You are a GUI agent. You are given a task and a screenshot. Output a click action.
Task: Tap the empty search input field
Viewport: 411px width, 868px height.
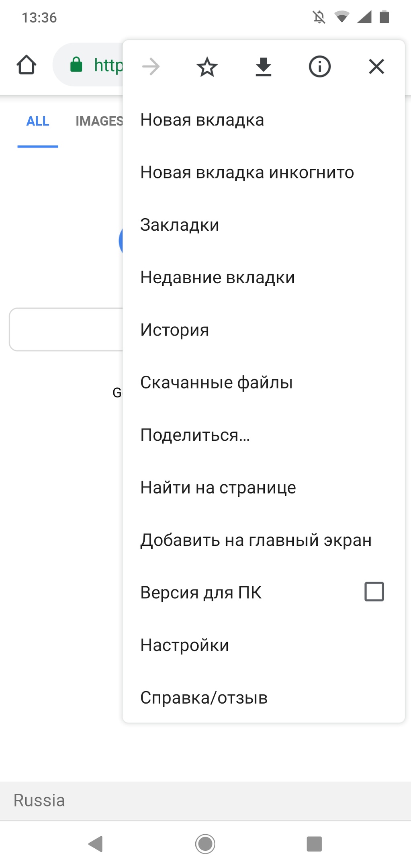point(64,330)
